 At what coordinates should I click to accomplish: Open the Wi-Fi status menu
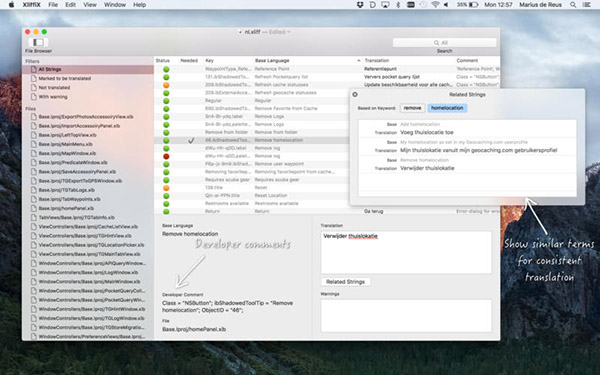coord(435,5)
